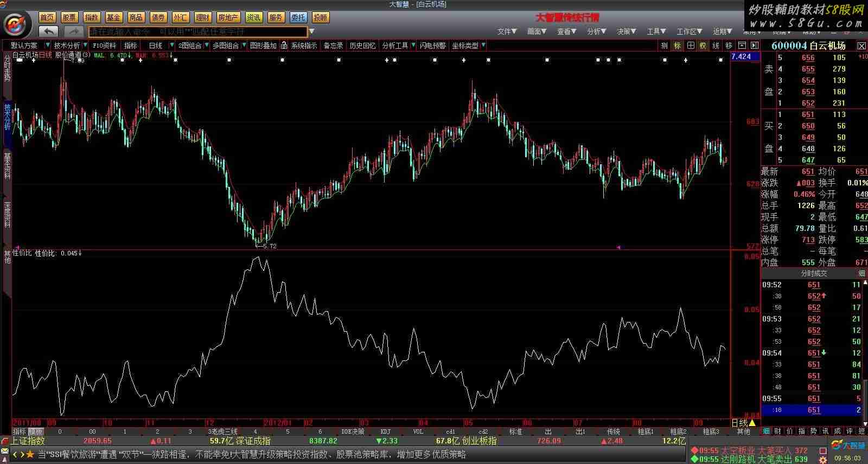Open the 房地产 real estate button
The height and width of the screenshot is (464, 868).
228,17
